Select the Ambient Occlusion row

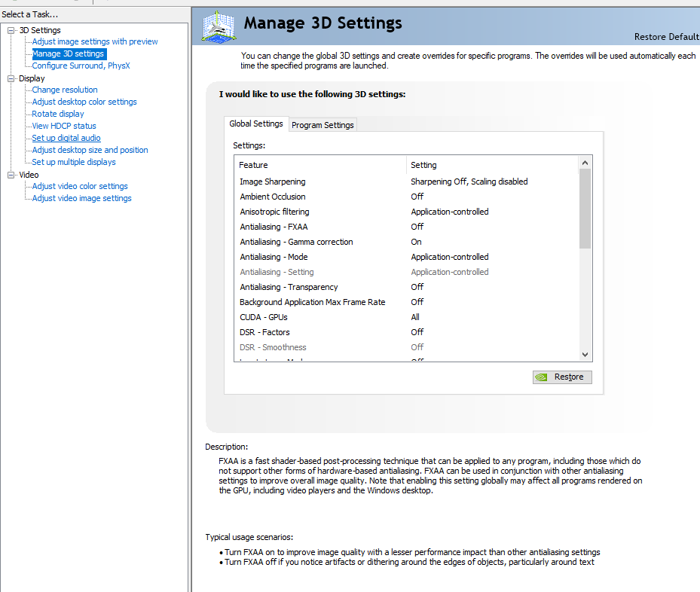pos(406,197)
